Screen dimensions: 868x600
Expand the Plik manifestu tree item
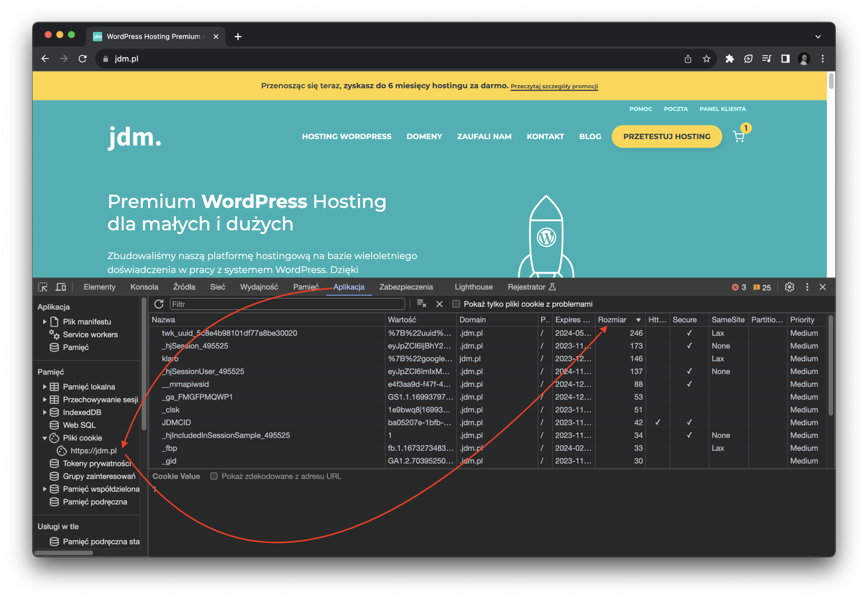[45, 322]
